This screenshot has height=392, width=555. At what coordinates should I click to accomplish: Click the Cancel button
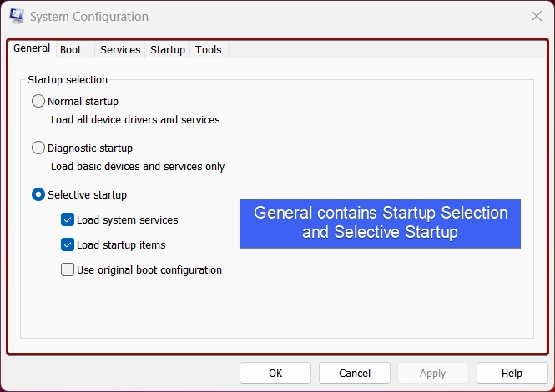click(x=355, y=373)
